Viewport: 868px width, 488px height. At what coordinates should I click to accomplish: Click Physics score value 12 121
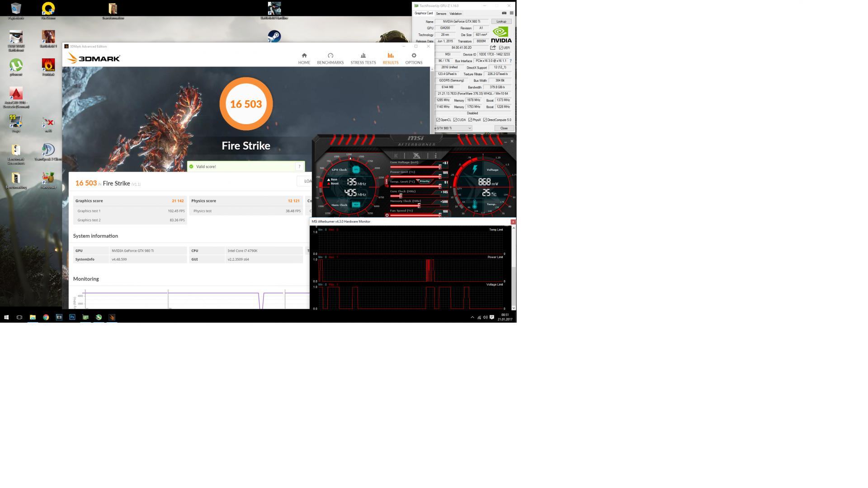[293, 201]
